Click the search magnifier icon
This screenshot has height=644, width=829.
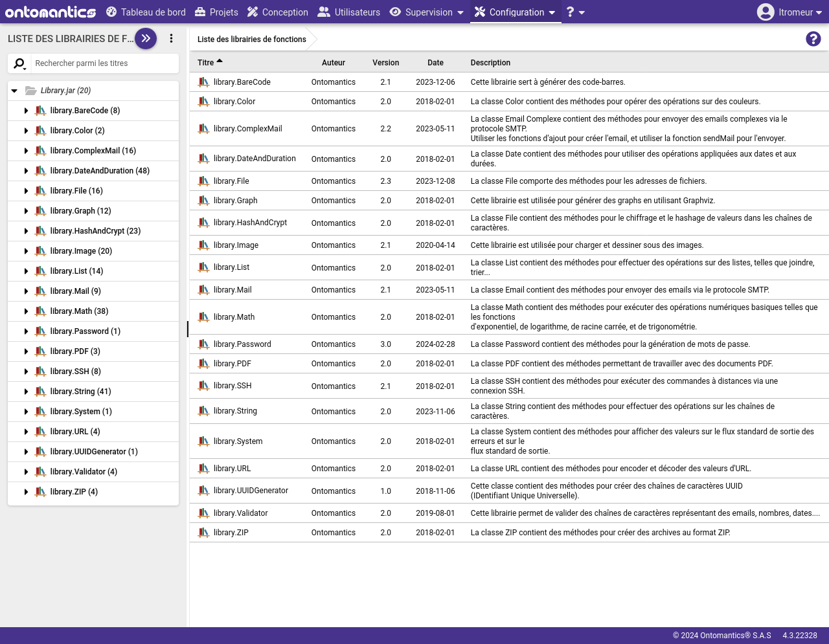pyautogui.click(x=20, y=63)
